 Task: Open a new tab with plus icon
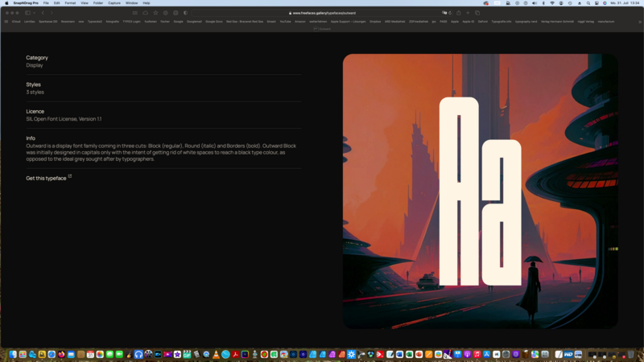tap(468, 13)
